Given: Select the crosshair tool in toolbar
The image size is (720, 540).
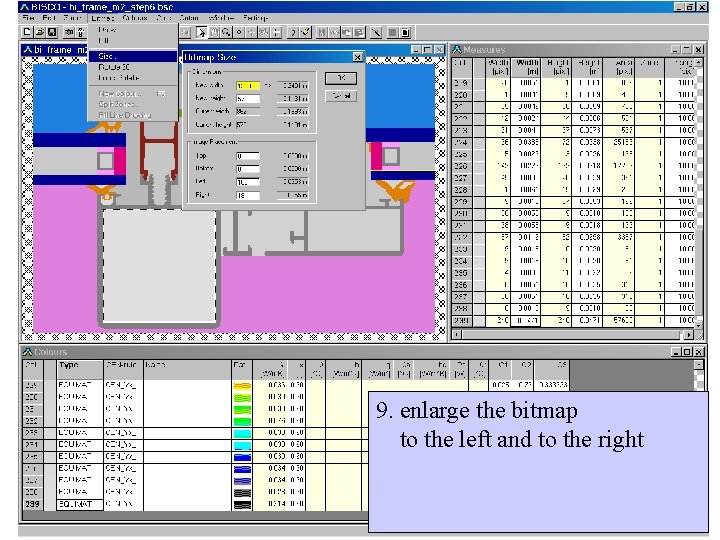Looking at the screenshot, I should [x=251, y=32].
